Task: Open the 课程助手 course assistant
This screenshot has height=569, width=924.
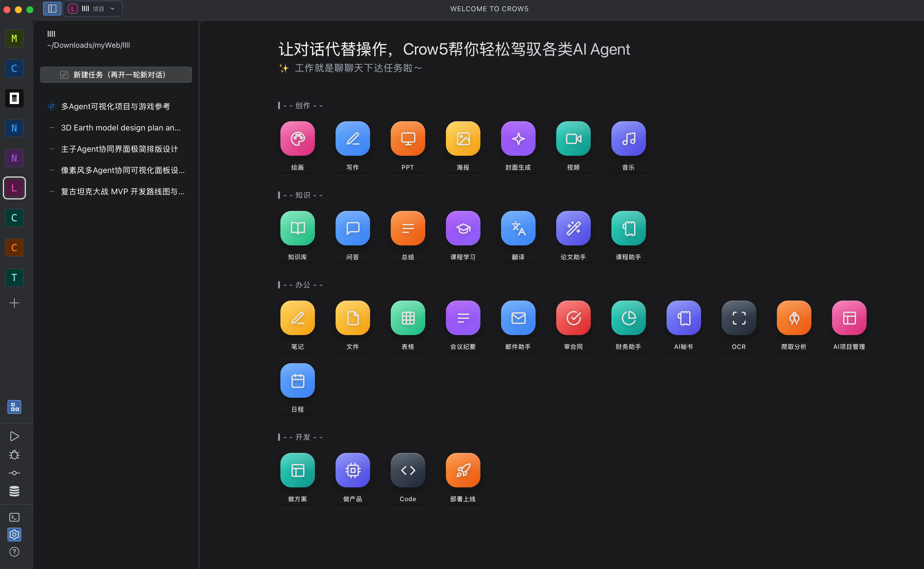Action: coord(628,228)
